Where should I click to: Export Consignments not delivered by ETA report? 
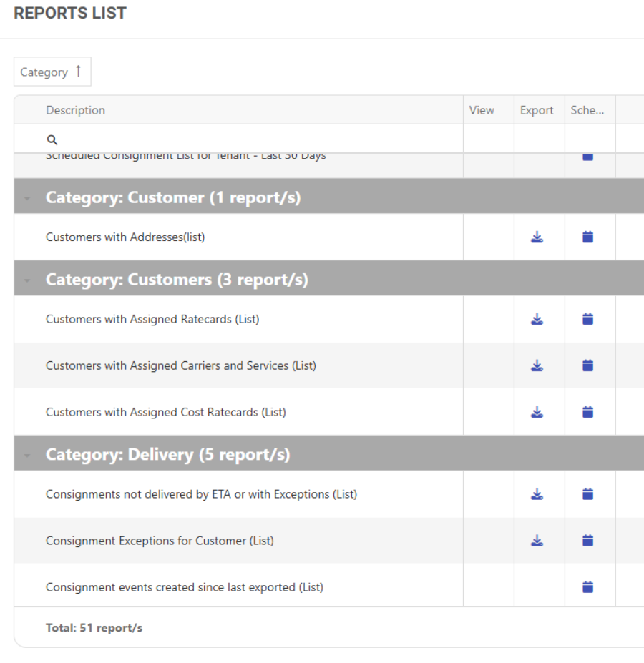537,494
